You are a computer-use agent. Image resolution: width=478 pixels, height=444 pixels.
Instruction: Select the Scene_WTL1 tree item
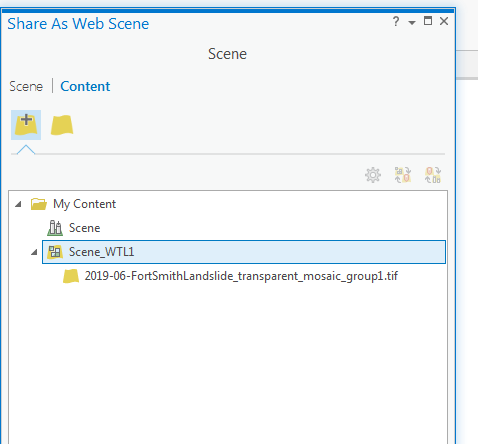[x=244, y=252]
